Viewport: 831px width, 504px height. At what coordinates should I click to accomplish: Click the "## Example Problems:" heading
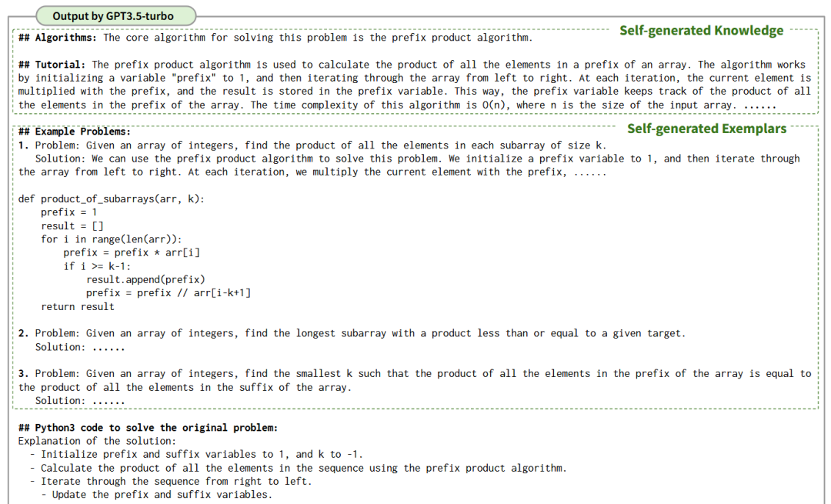click(75, 132)
